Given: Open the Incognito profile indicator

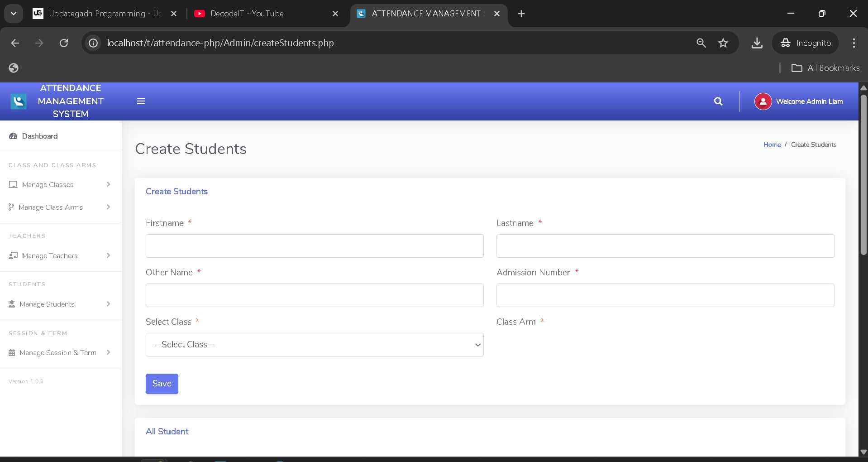Looking at the screenshot, I should pyautogui.click(x=806, y=43).
